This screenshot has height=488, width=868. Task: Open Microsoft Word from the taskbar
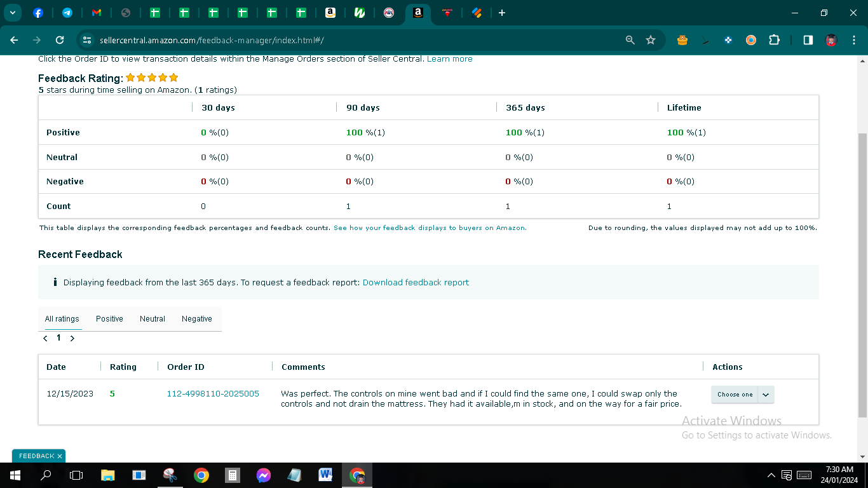(326, 475)
